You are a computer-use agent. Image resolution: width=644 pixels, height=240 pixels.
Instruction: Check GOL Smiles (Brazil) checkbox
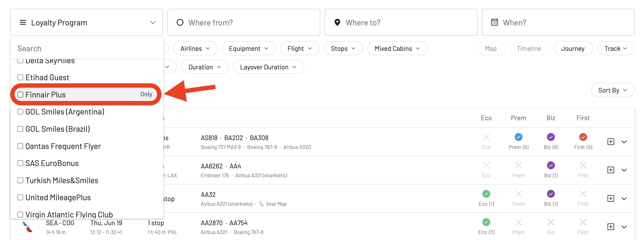tap(20, 129)
